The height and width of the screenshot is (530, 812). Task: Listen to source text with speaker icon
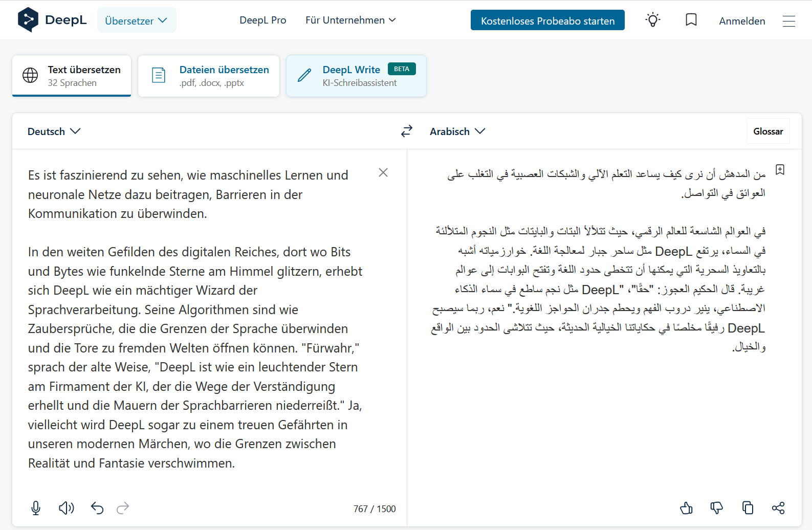[67, 508]
